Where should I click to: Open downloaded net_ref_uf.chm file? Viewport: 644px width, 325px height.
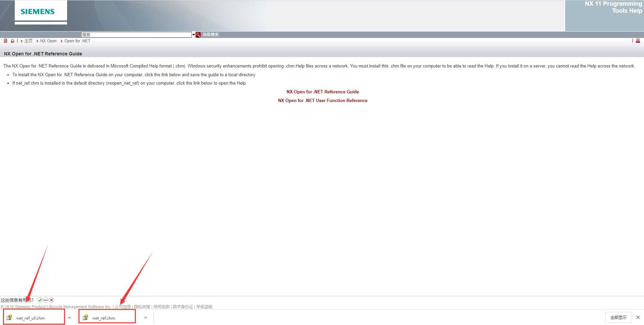[x=31, y=318]
